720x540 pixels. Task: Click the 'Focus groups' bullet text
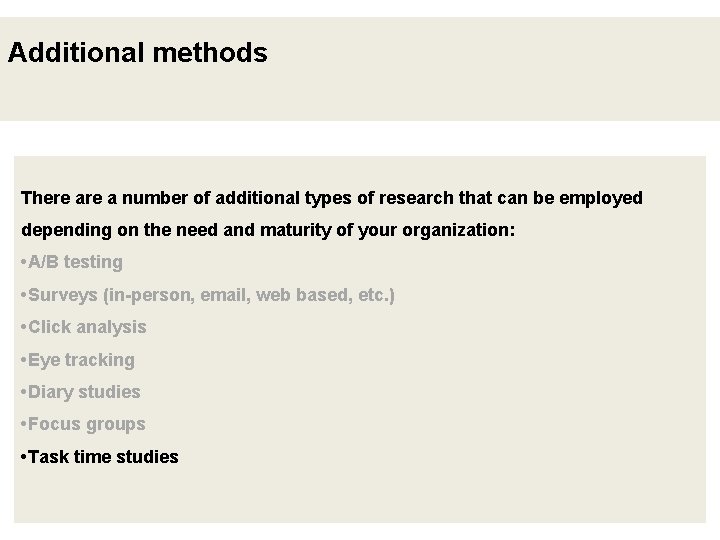tap(86, 424)
